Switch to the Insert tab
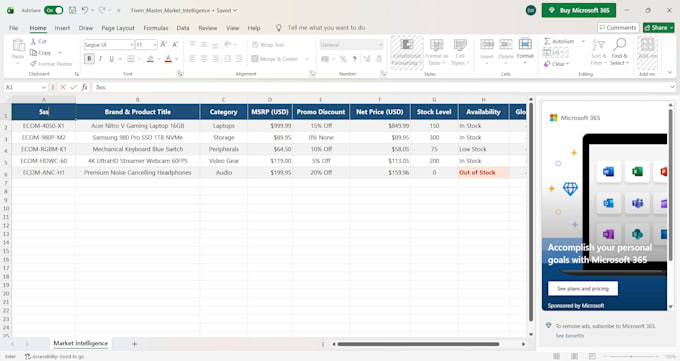 tap(62, 28)
